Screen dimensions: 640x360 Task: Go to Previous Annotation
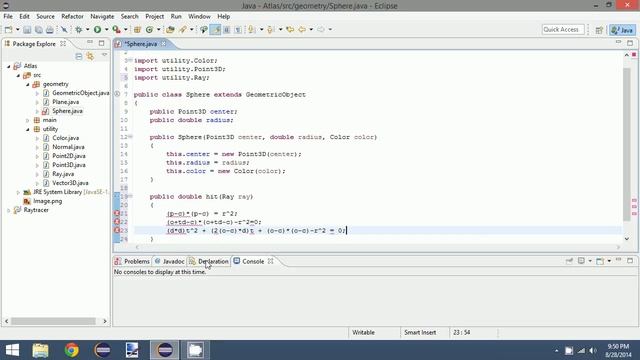[271, 29]
